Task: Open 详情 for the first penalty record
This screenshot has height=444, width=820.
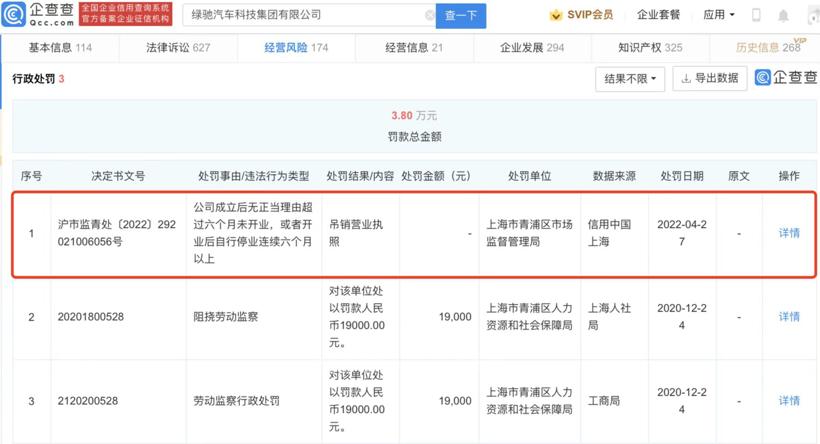Action: 789,233
